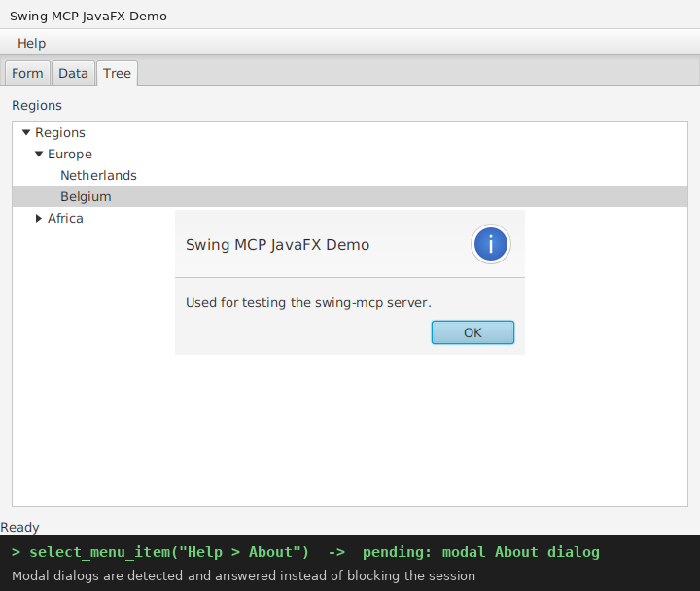Click the Ready status bar text
Screen dimensions: 700x591
[19, 527]
